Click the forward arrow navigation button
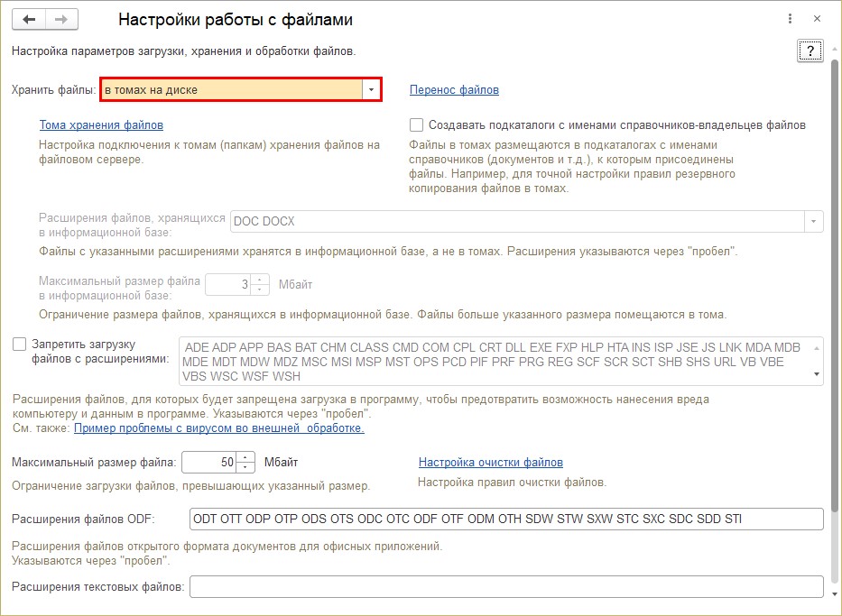 click(x=61, y=19)
